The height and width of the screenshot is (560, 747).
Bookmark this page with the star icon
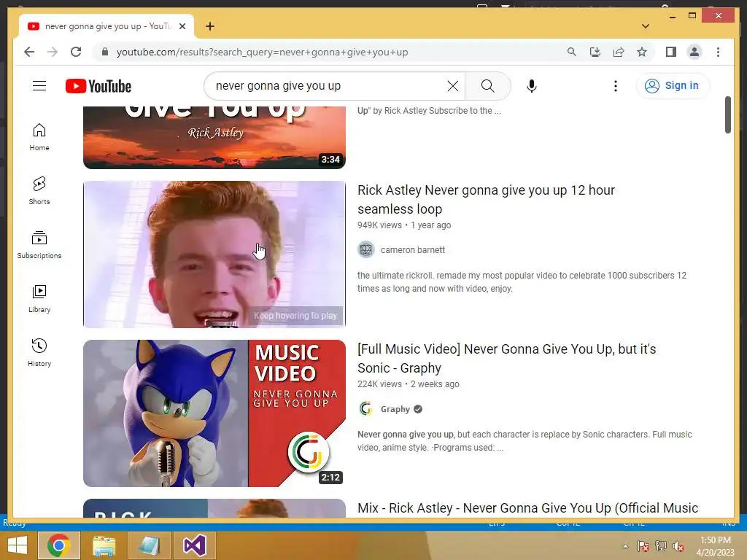pos(642,52)
